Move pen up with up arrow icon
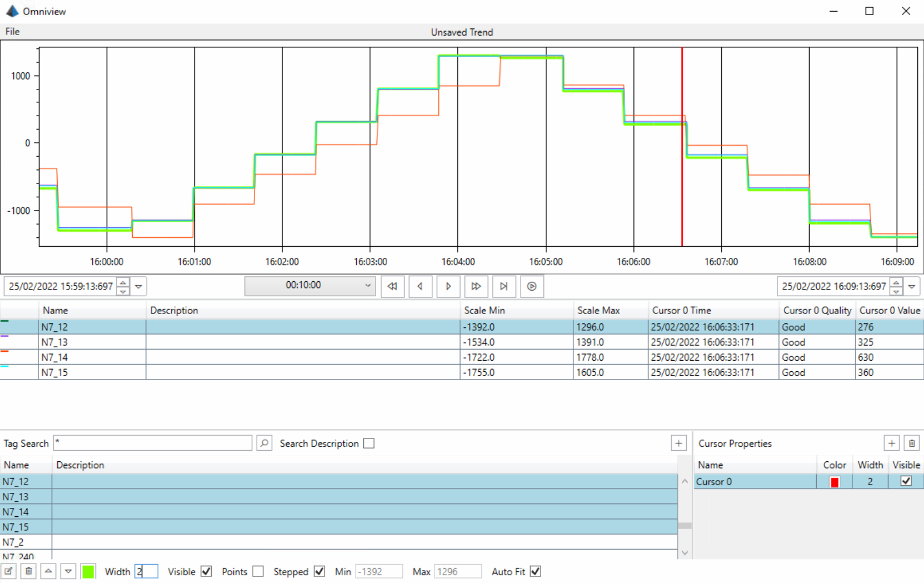This screenshot has height=583, width=924. pos(48,571)
